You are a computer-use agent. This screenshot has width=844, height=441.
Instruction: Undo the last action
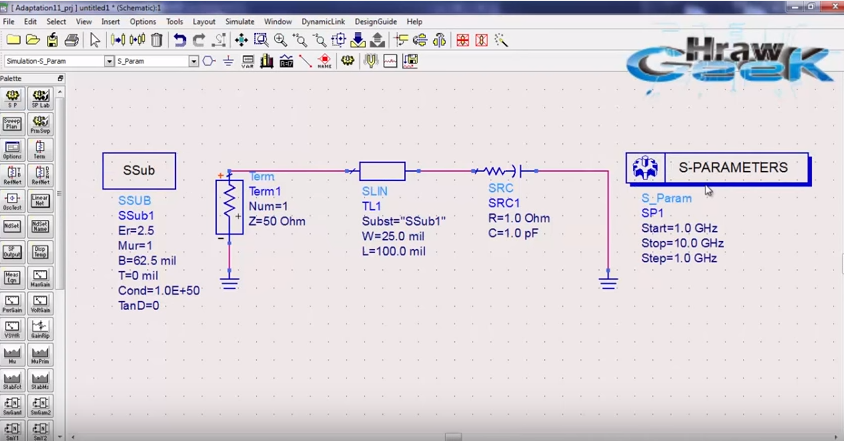(x=180, y=40)
